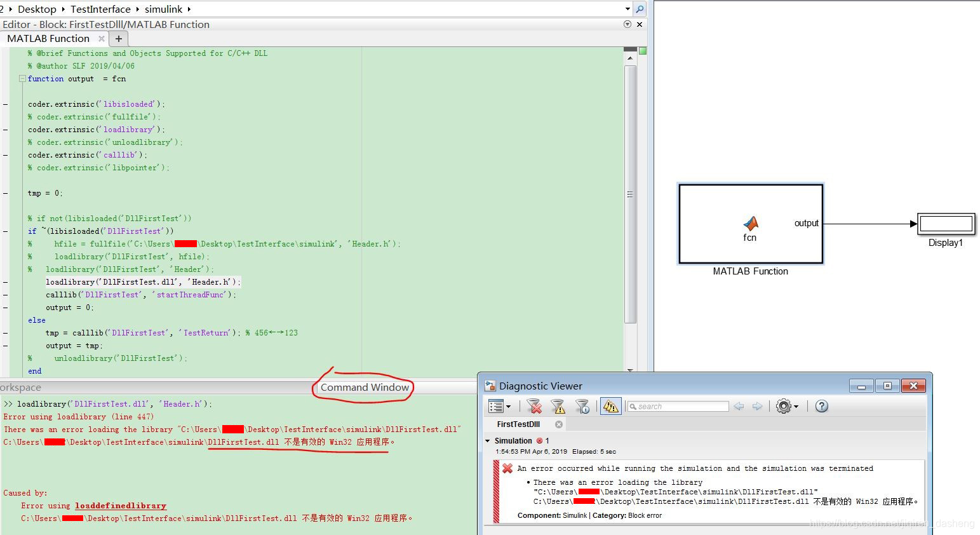Click the green code analyzer status indicator
This screenshot has width=980, height=535.
[x=642, y=51]
